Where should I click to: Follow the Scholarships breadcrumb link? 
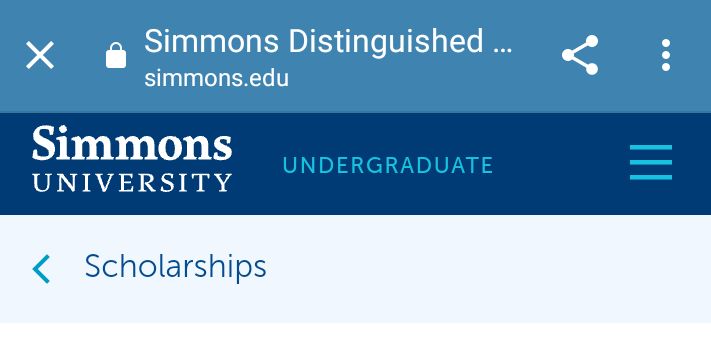pos(175,266)
